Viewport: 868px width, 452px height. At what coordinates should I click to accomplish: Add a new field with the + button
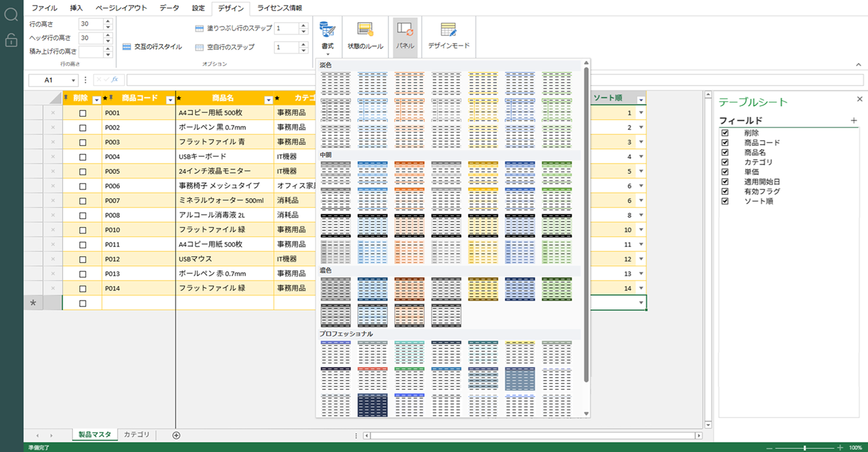(854, 120)
